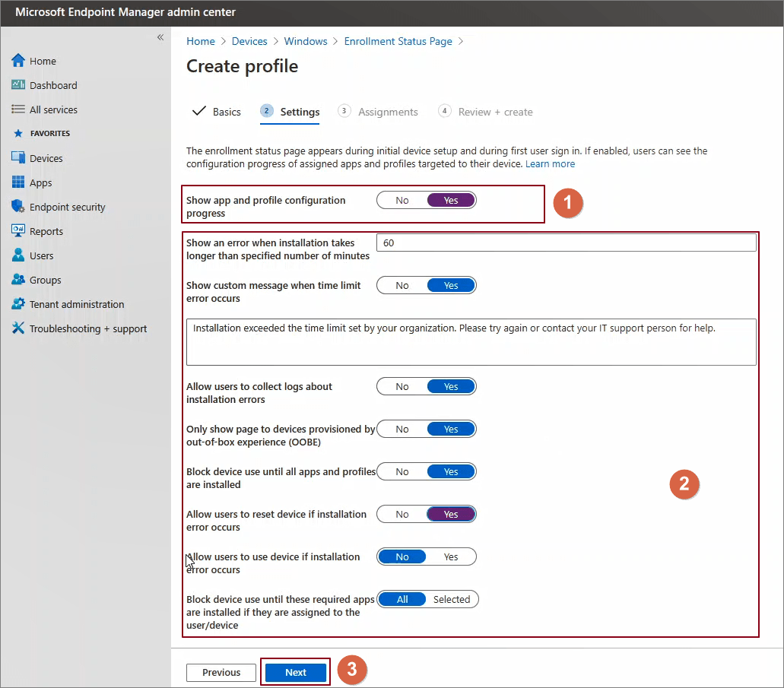This screenshot has height=688, width=784.
Task: Click the step 4 circle icon
Action: (x=445, y=110)
